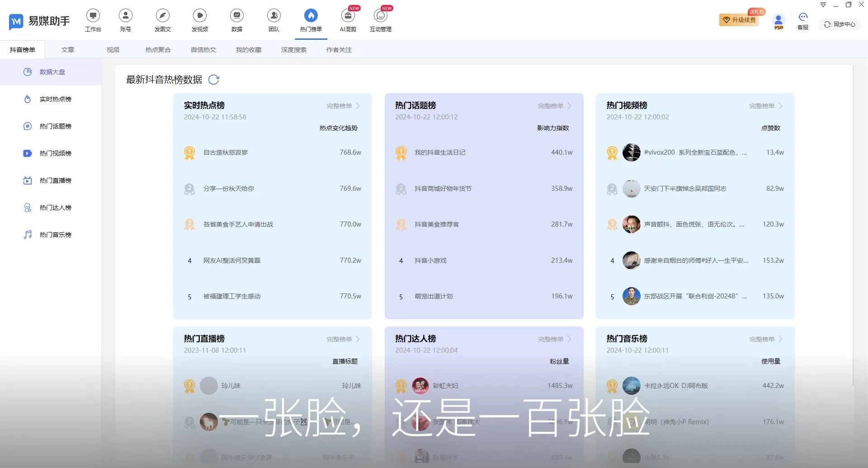868x468 pixels.
Task: Click the 易媒助手 logo
Action: click(40, 21)
